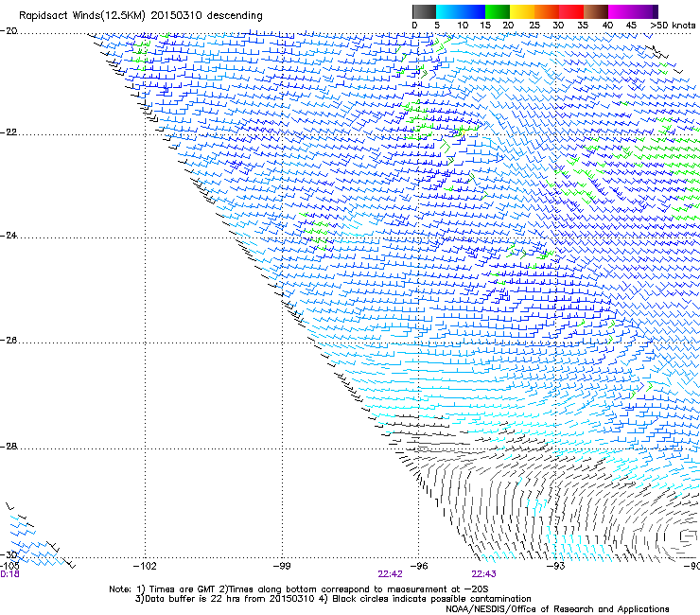Click the '45' legend scale number
The height and width of the screenshot is (615, 700).
[x=631, y=26]
